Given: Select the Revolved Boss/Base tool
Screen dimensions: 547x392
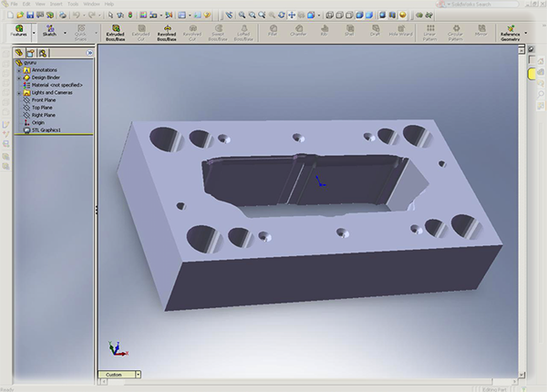Looking at the screenshot, I should pyautogui.click(x=166, y=33).
